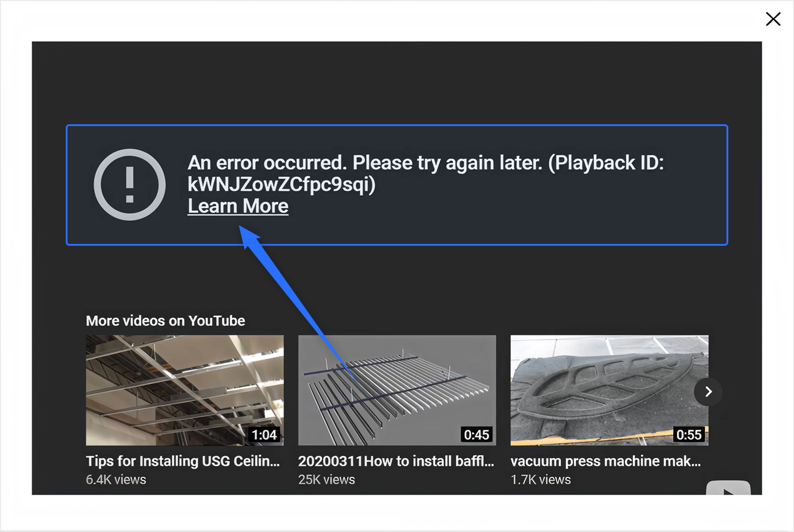Expand the video carousel with the right arrow
This screenshot has height=532, width=794.
click(x=708, y=392)
